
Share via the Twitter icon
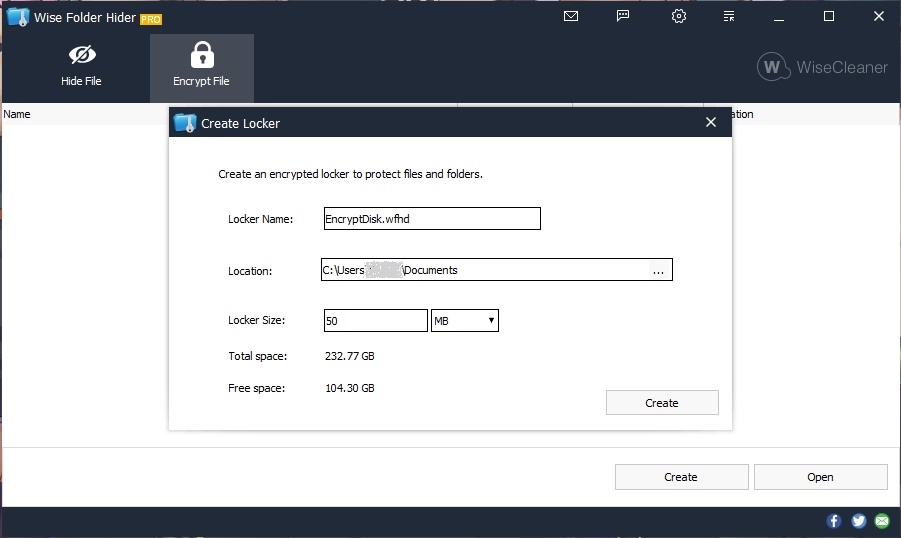pyautogui.click(x=858, y=521)
